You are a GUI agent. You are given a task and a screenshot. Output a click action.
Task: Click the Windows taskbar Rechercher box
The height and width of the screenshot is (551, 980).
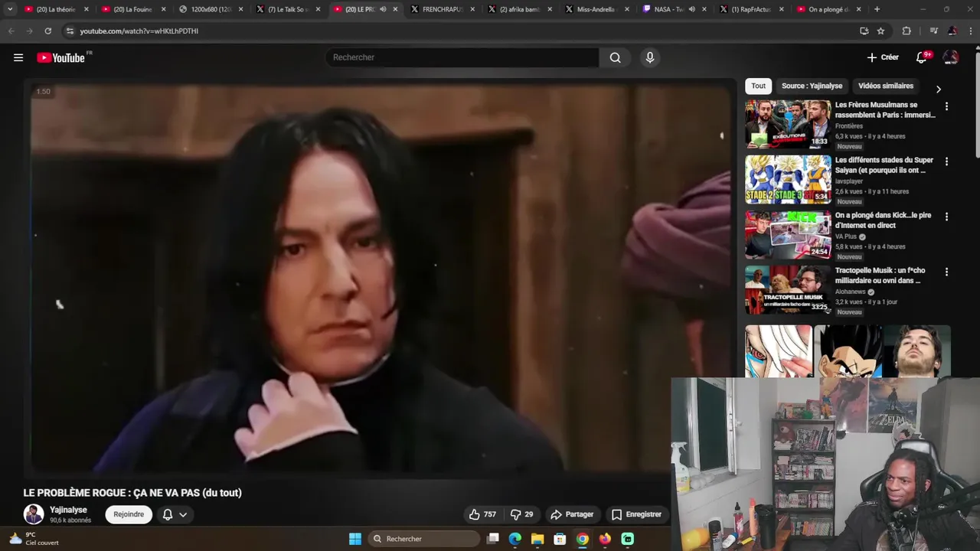tap(423, 539)
